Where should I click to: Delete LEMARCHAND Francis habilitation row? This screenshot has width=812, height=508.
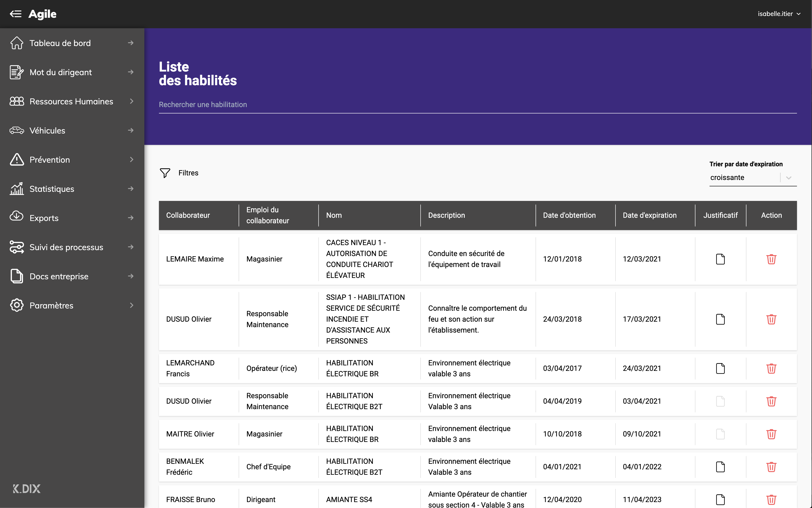point(771,368)
